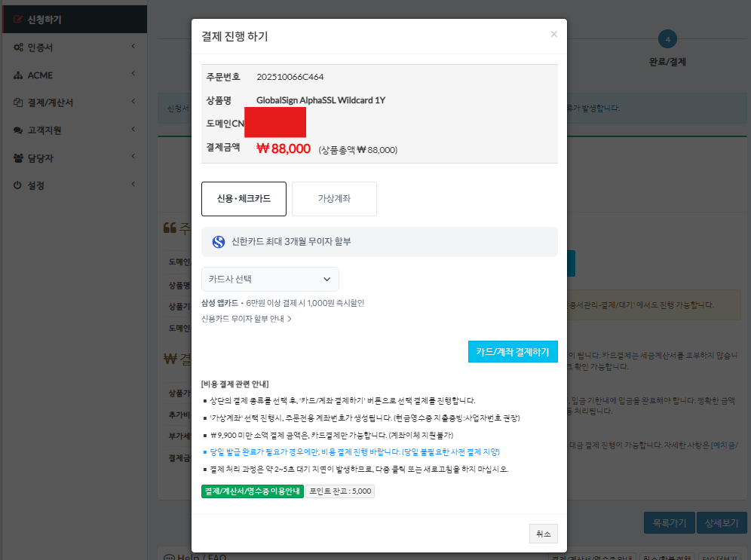Screen dimensions: 751x560
Task: Open the 신용카드 무이자 할부 안내 link
Action: pyautogui.click(x=247, y=319)
